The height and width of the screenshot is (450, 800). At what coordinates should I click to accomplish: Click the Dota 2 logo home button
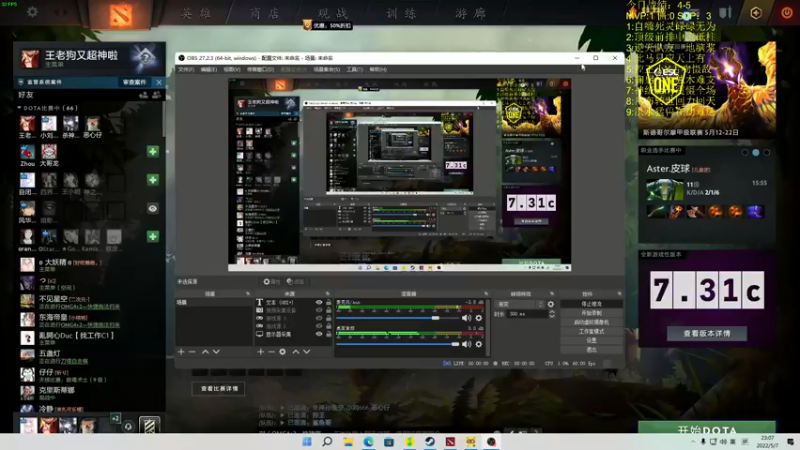(120, 14)
